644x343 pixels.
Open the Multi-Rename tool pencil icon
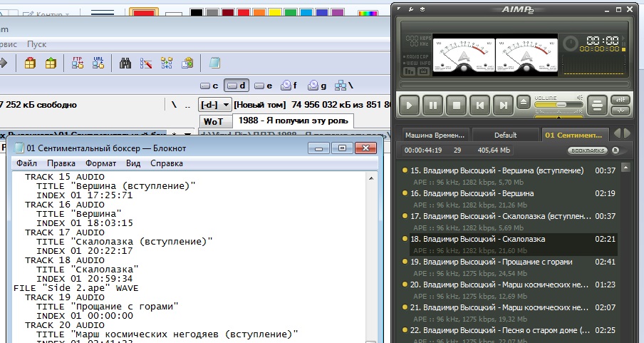tap(146, 63)
